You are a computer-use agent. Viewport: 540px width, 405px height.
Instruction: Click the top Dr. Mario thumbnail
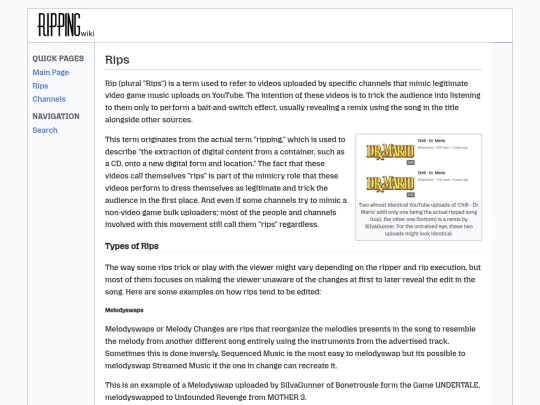point(390,152)
